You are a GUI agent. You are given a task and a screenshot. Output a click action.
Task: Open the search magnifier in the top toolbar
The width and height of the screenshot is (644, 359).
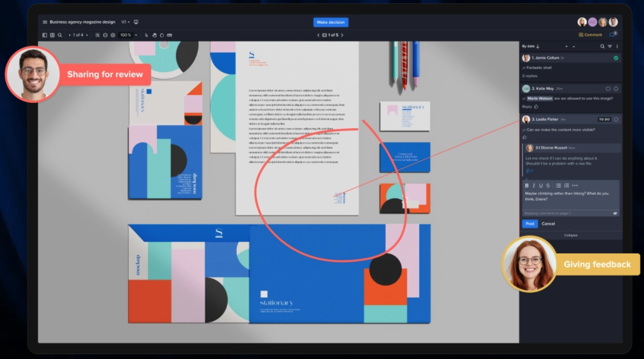click(x=60, y=35)
